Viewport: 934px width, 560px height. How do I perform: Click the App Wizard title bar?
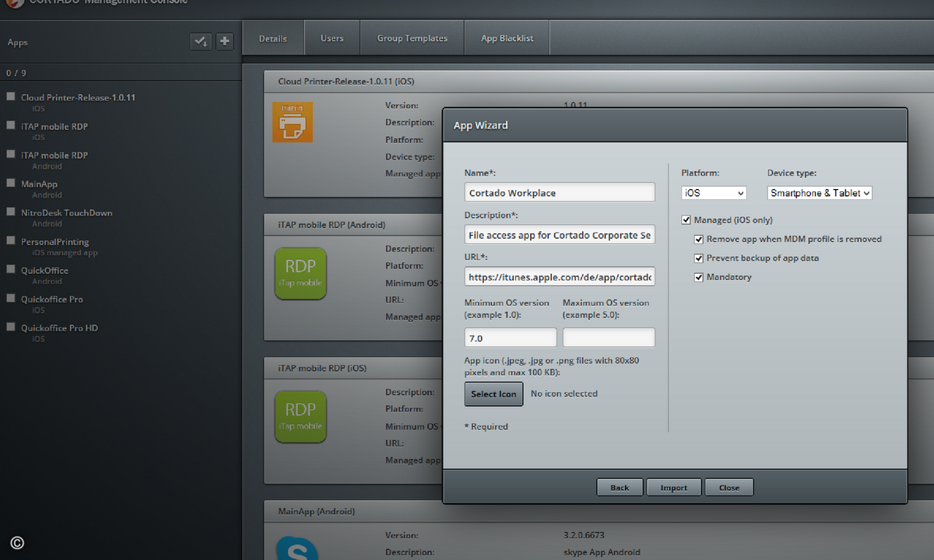click(x=675, y=125)
